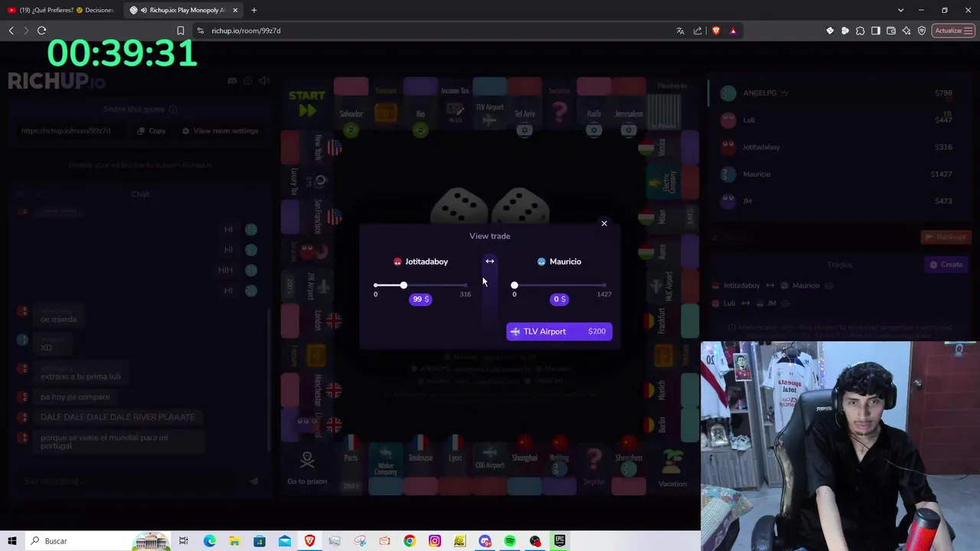The image size is (980, 551).
Task: Click the Mauricio name in trade dialog
Action: 565,262
